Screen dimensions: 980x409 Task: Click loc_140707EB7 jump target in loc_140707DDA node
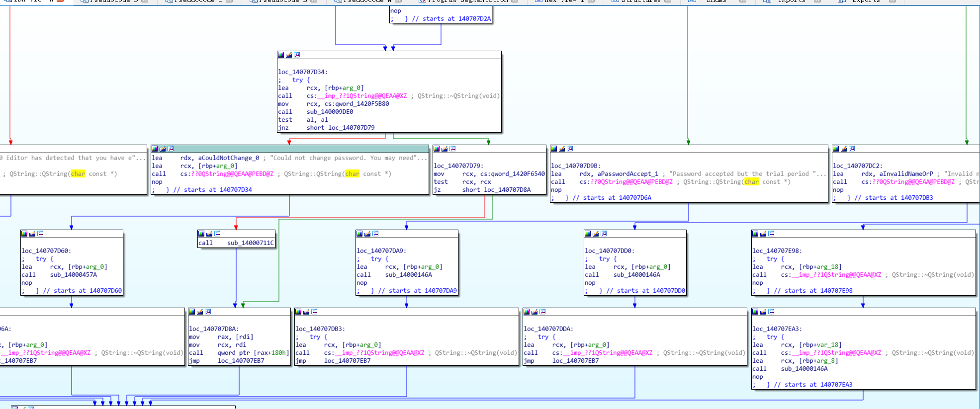(x=576, y=361)
